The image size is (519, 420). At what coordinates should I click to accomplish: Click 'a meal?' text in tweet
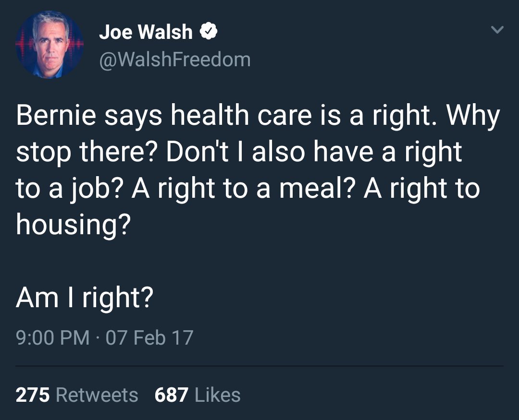click(x=306, y=189)
